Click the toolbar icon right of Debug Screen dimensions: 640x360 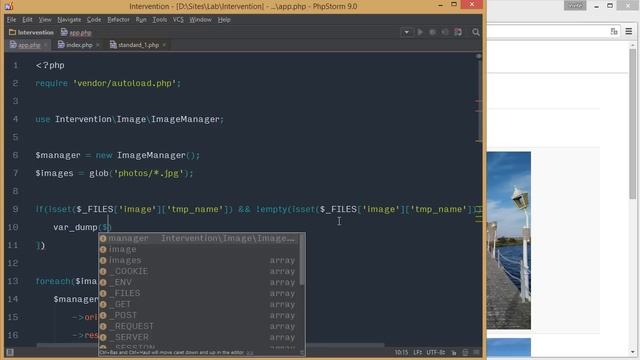point(445,32)
